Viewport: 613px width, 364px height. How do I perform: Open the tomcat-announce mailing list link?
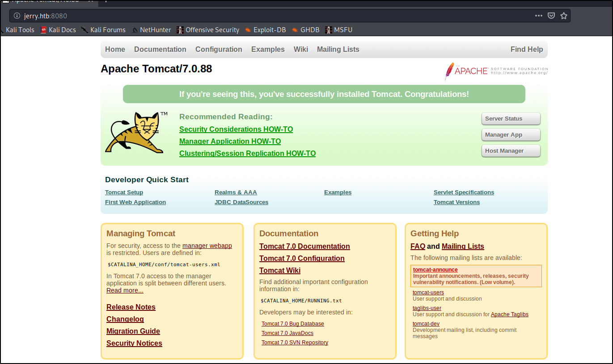click(x=435, y=270)
